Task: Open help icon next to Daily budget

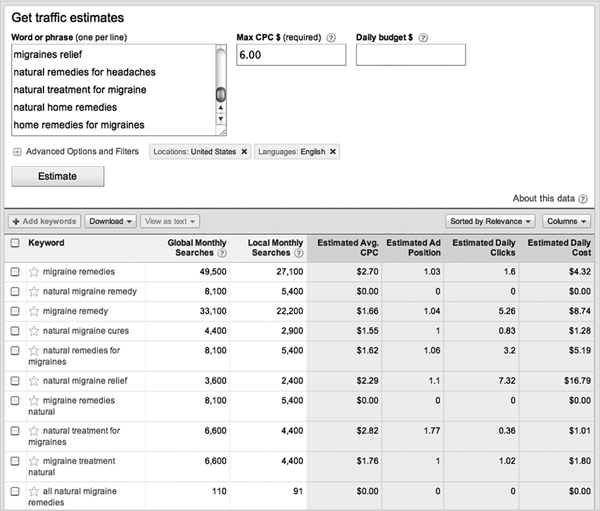Action: coord(423,38)
